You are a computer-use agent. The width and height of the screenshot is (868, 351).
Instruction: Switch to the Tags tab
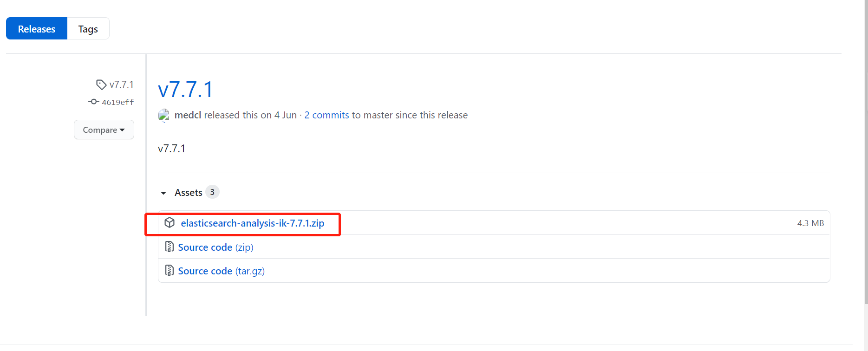coord(88,29)
